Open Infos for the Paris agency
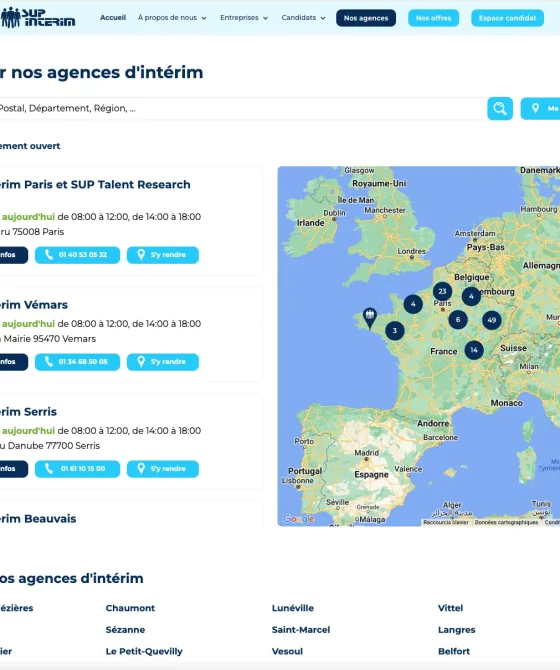Viewport: 560px width, 670px height. click(13, 255)
